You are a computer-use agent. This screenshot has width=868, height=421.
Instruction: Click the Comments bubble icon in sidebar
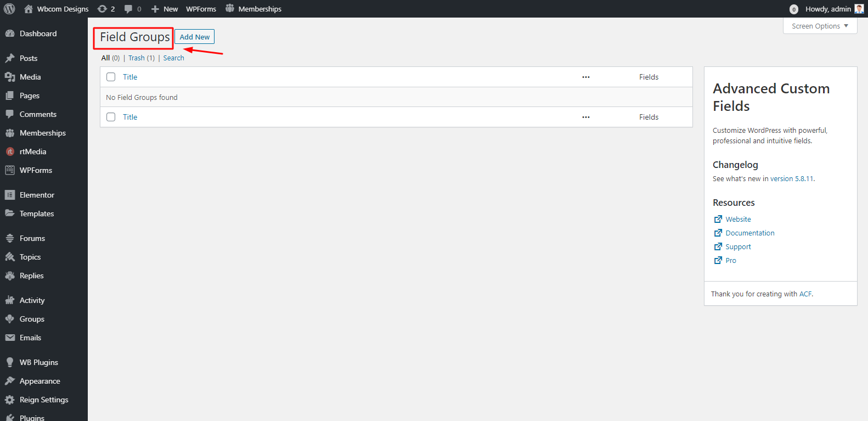pos(10,114)
